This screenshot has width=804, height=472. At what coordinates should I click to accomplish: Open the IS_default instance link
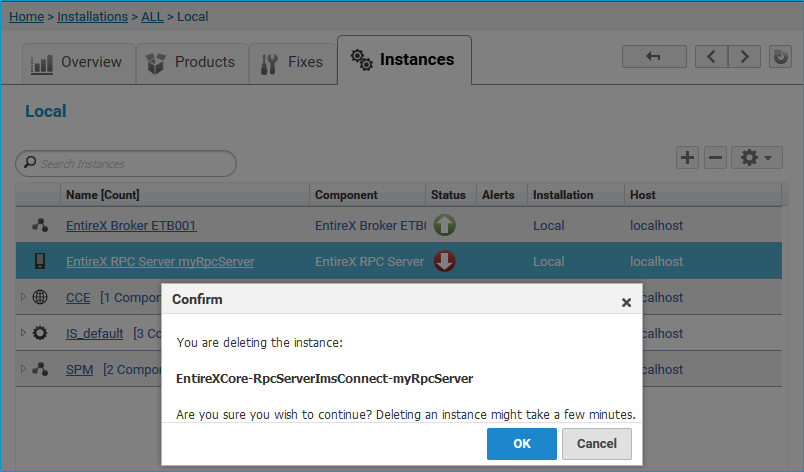click(x=94, y=334)
